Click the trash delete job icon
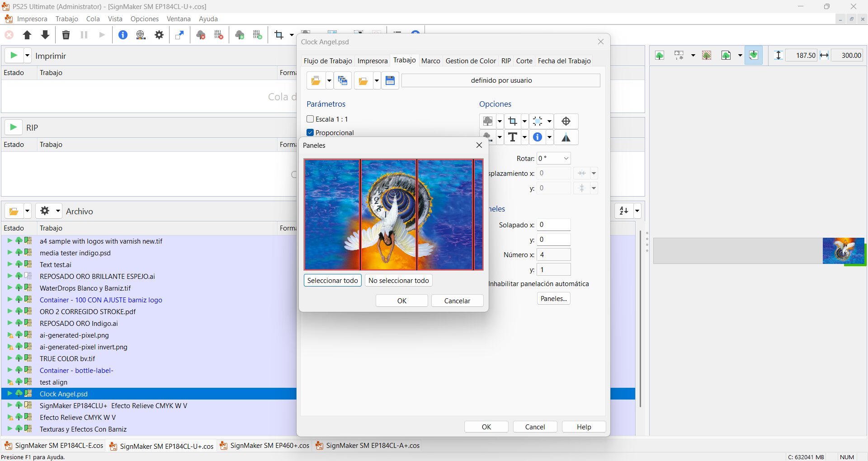 coord(66,35)
